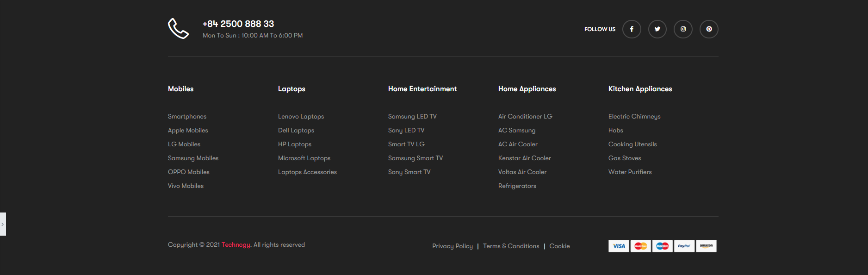Open the Facebook social icon
This screenshot has width=868, height=275.
[632, 29]
